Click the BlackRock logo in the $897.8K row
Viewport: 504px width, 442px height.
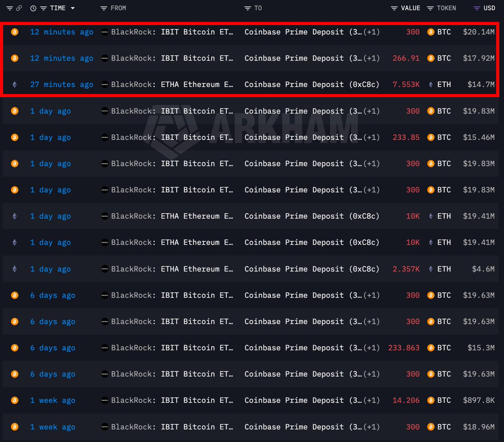105,400
